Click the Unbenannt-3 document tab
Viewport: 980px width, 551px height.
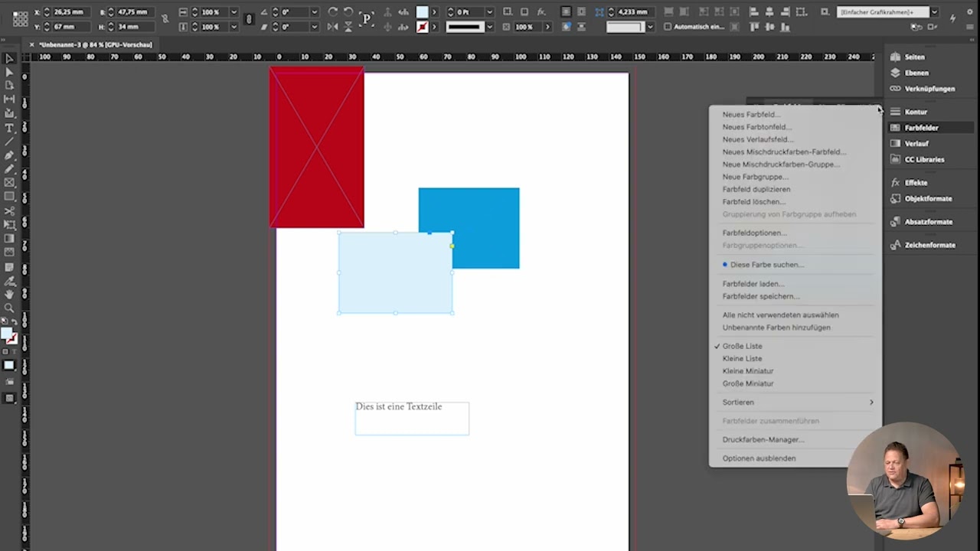click(95, 44)
